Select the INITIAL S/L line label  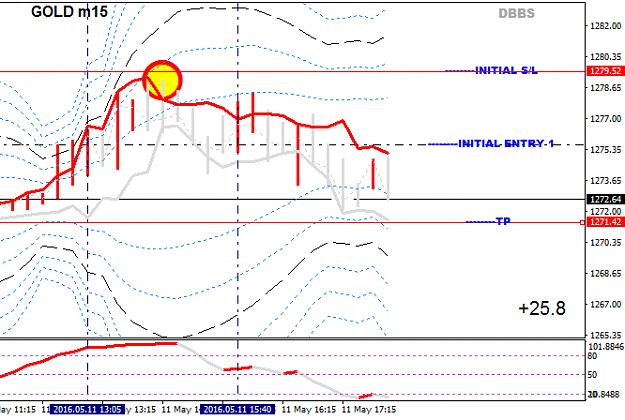(506, 71)
